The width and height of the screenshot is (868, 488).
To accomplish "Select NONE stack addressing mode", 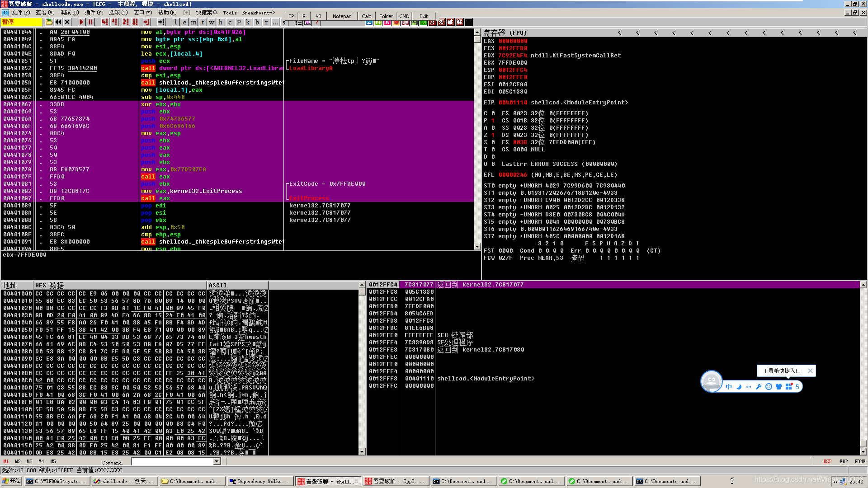I will tap(860, 461).
